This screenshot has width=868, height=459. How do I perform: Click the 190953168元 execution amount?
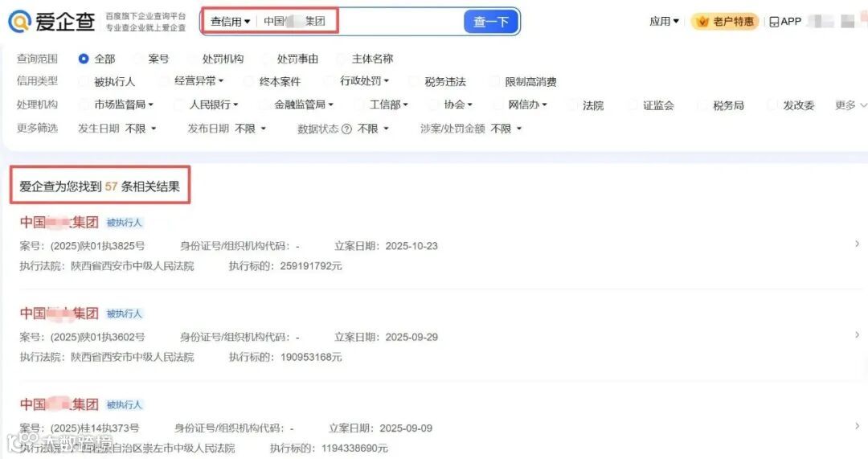(311, 357)
